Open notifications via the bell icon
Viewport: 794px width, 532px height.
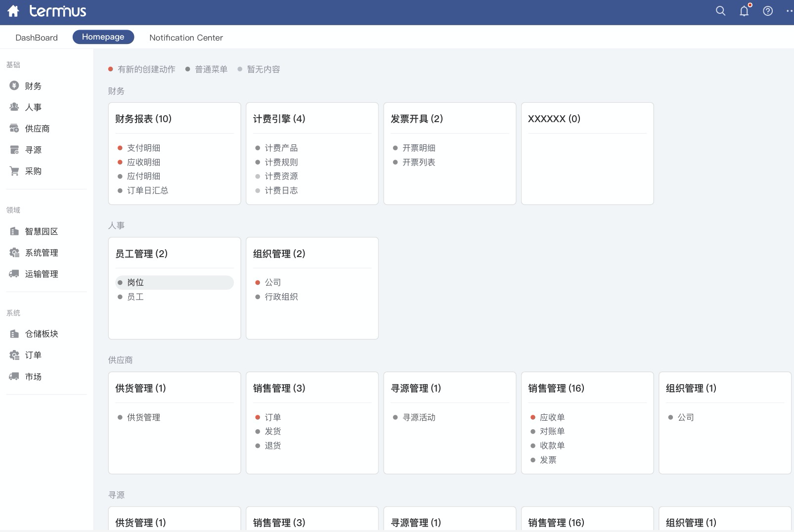[x=744, y=11]
